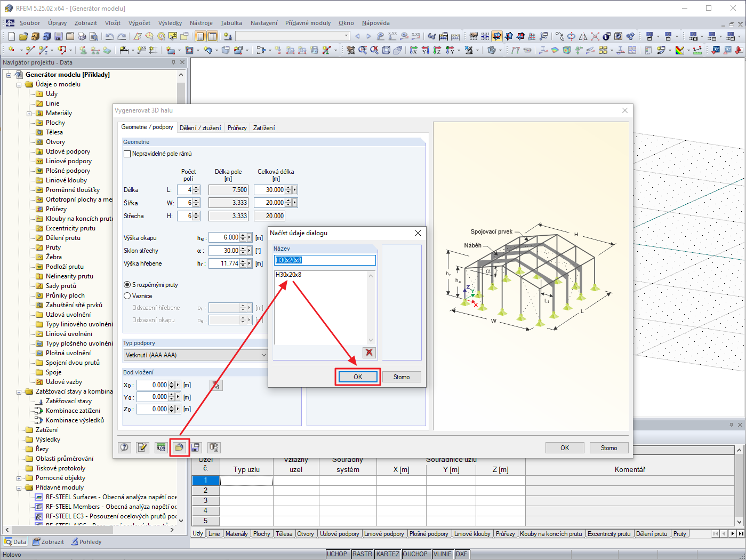Click the Název input field
This screenshot has height=560, width=746.
(325, 260)
